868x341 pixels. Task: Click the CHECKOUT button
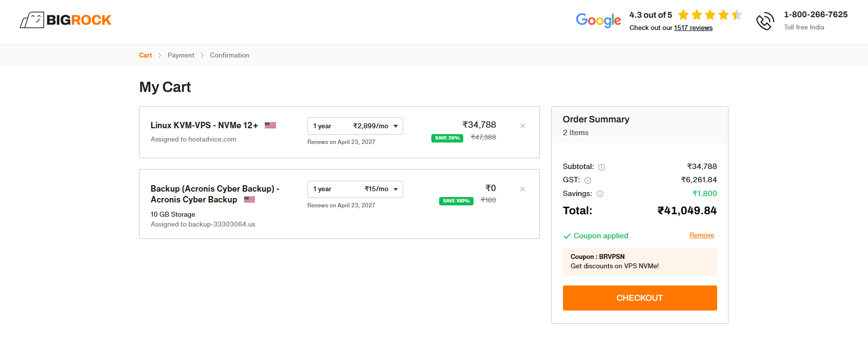(640, 298)
